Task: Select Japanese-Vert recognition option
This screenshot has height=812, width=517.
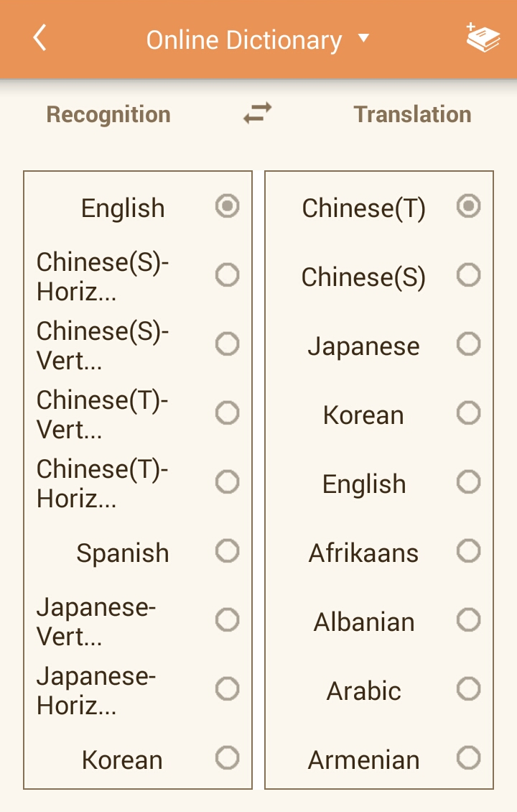Action: click(x=227, y=620)
